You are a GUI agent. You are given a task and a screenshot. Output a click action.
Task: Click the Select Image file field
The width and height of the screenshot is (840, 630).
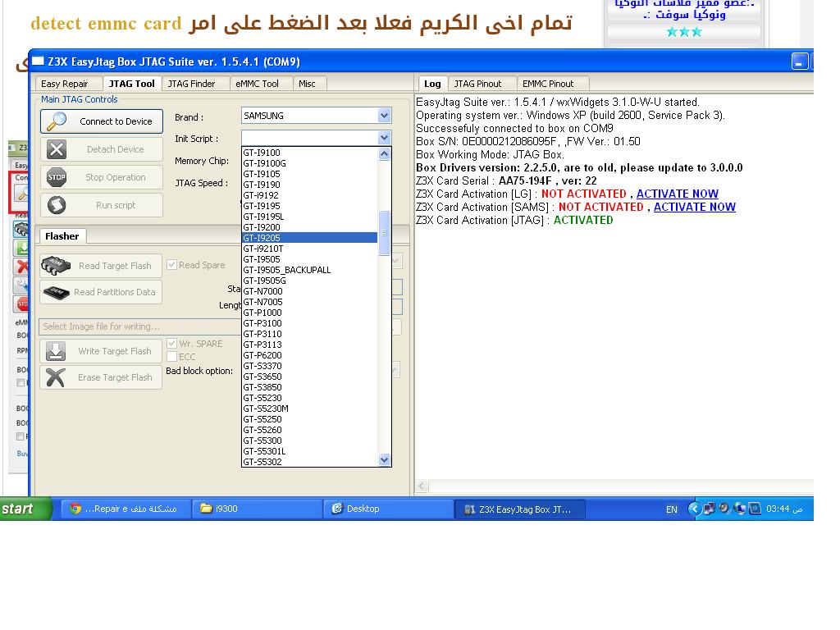140,326
